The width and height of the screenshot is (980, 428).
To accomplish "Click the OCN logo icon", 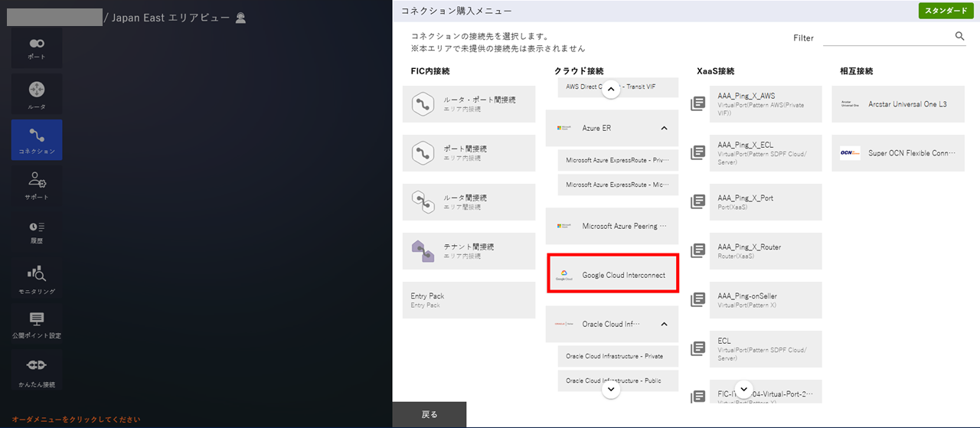I will point(850,153).
